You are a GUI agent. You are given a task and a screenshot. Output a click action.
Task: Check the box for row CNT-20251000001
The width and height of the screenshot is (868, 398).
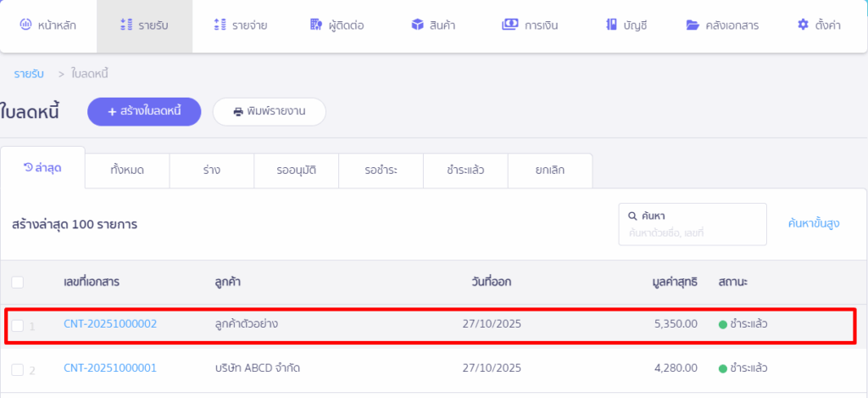pyautogui.click(x=18, y=369)
